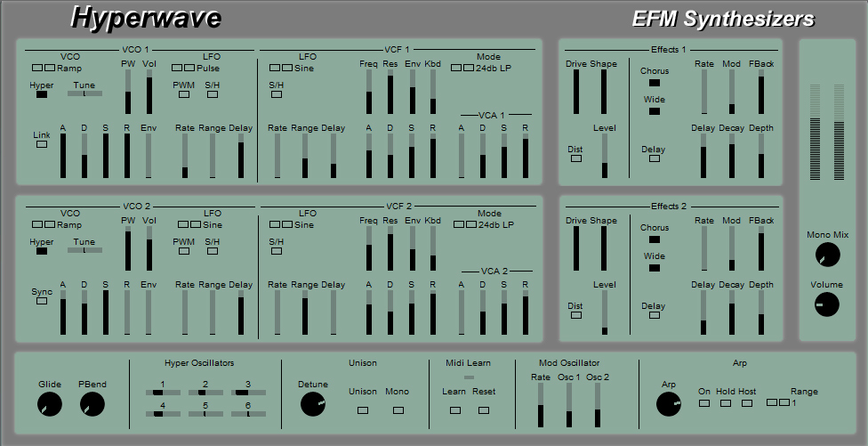Viewport: 868px width, 446px height.
Task: Adjust VCO 1 PW slider
Action: click(128, 92)
